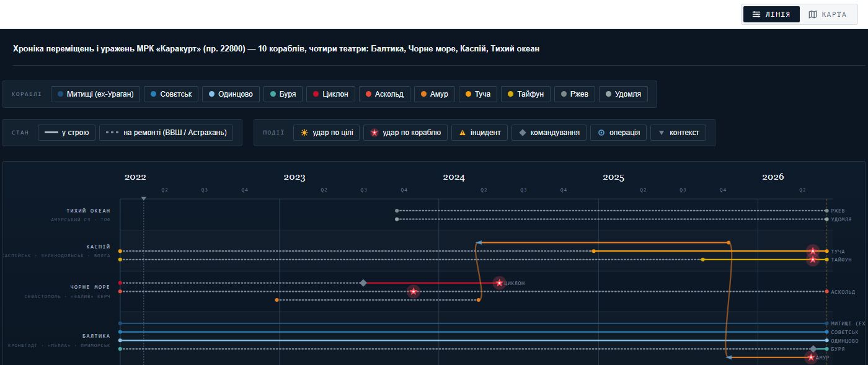Filter events by 'командування'

pyautogui.click(x=549, y=133)
